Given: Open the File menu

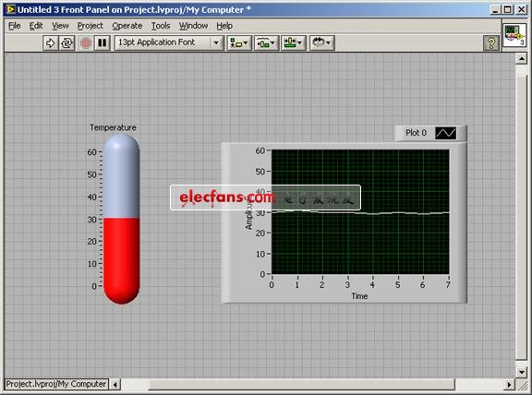Looking at the screenshot, I should [x=15, y=26].
